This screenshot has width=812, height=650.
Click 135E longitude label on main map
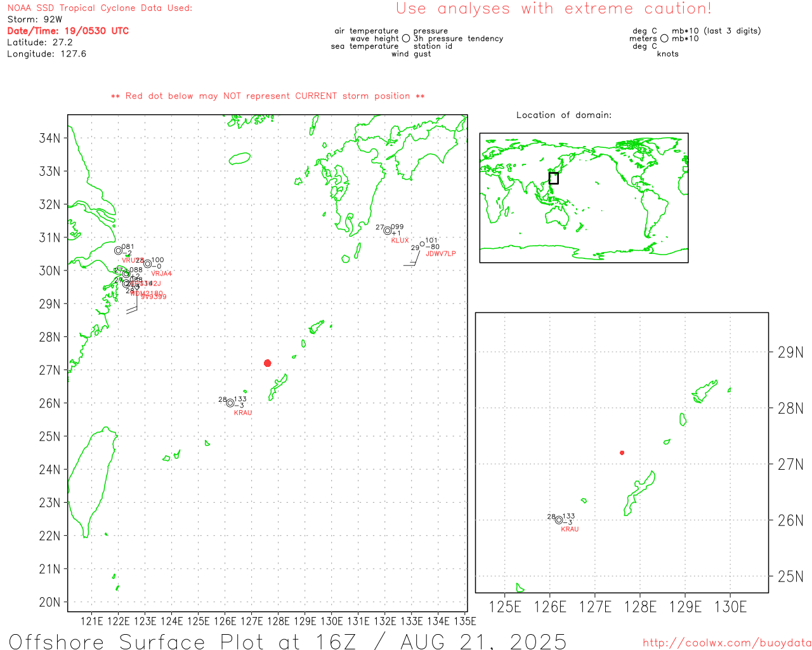click(x=464, y=621)
